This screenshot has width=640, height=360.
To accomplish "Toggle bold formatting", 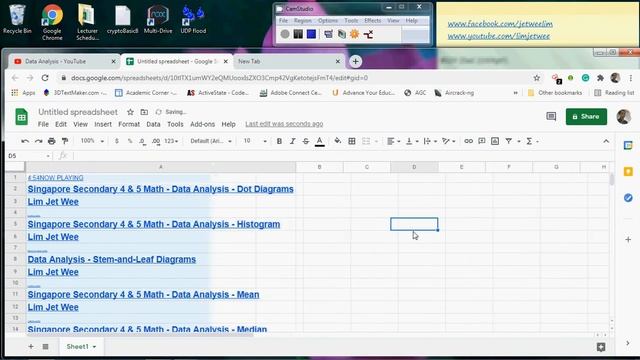I will 279,141.
